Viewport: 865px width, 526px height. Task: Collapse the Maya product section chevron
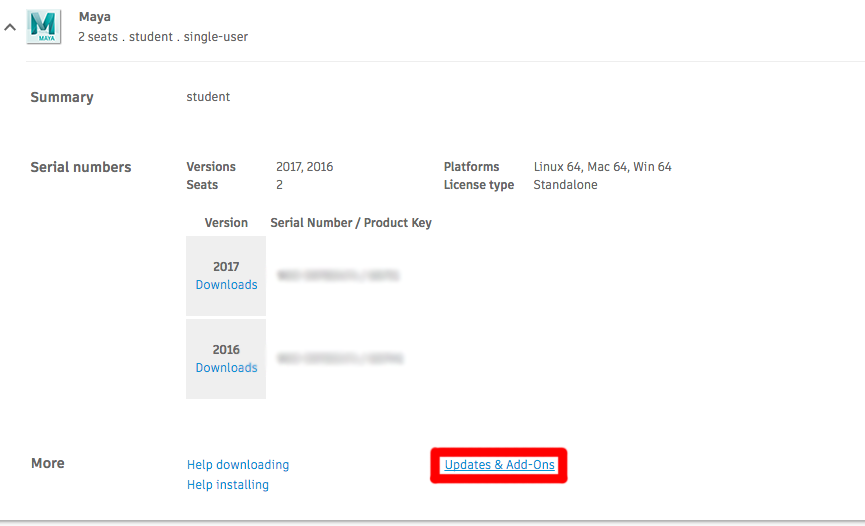click(x=10, y=27)
